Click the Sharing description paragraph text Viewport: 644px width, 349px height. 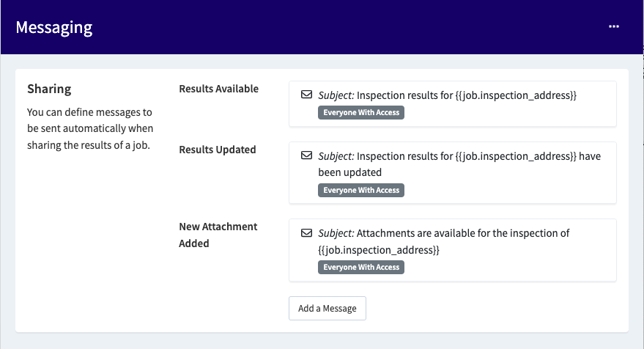(x=89, y=128)
